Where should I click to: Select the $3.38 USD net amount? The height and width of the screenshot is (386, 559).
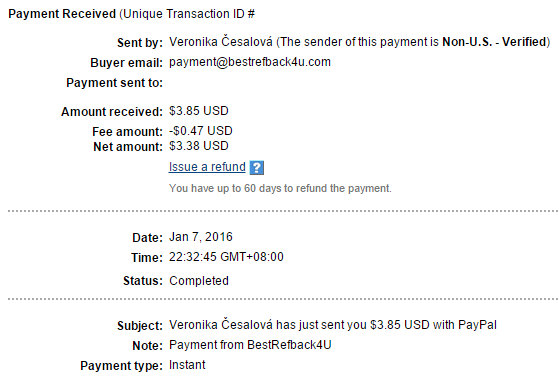(x=199, y=146)
